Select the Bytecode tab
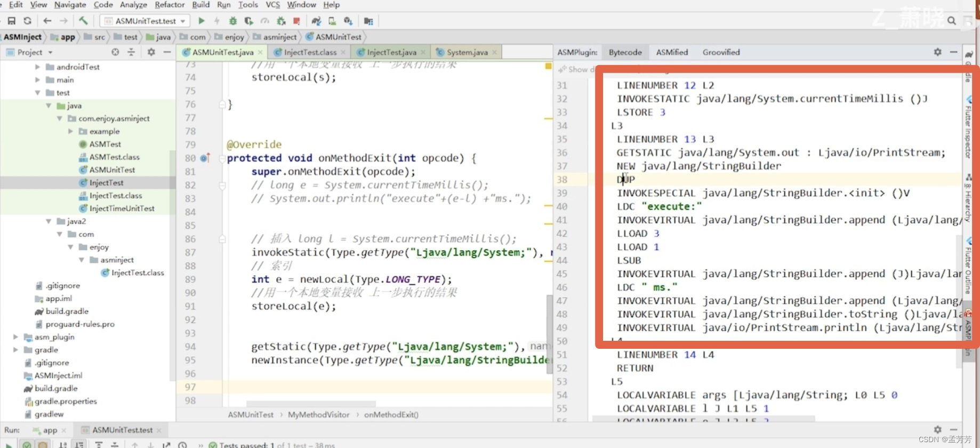980x448 pixels. pyautogui.click(x=625, y=52)
